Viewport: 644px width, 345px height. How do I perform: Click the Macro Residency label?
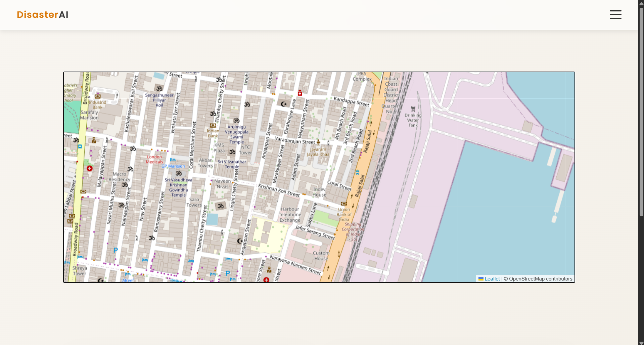[x=120, y=177]
